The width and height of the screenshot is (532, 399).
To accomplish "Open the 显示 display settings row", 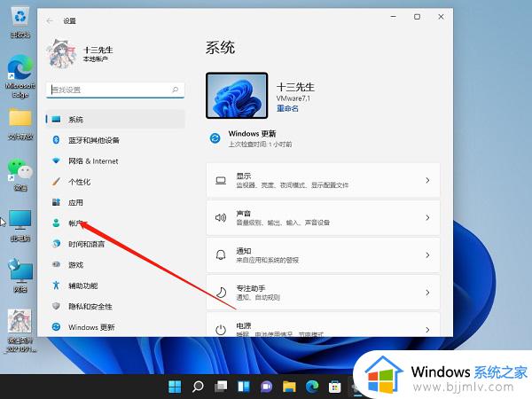I will click(323, 180).
